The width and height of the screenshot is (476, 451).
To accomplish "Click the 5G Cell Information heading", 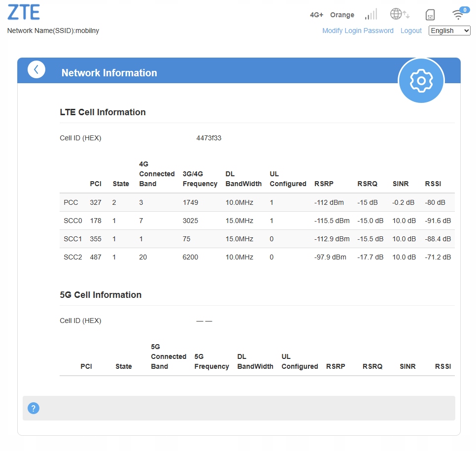I will click(101, 295).
